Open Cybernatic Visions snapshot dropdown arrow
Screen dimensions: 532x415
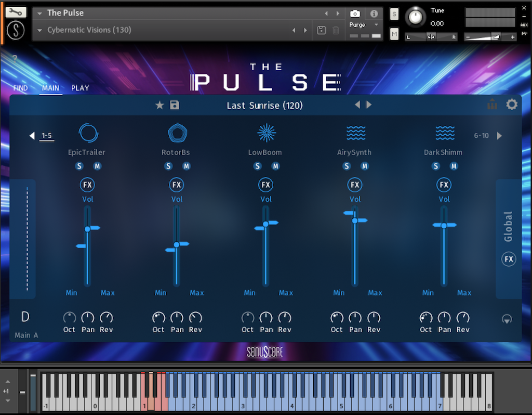point(39,30)
